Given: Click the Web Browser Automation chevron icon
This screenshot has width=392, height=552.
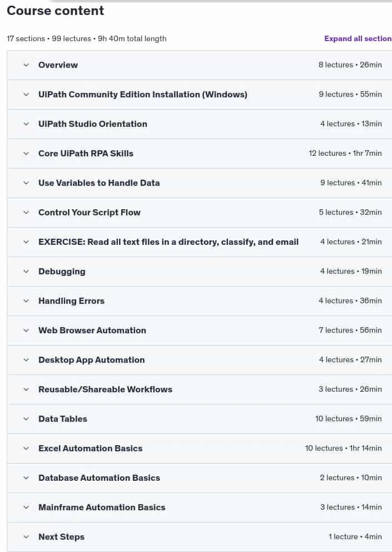Looking at the screenshot, I should (x=26, y=330).
